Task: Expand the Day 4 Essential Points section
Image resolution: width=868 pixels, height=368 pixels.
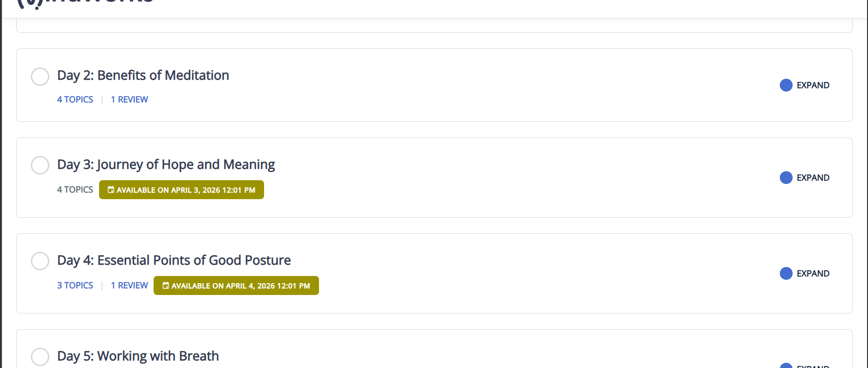Action: click(804, 274)
